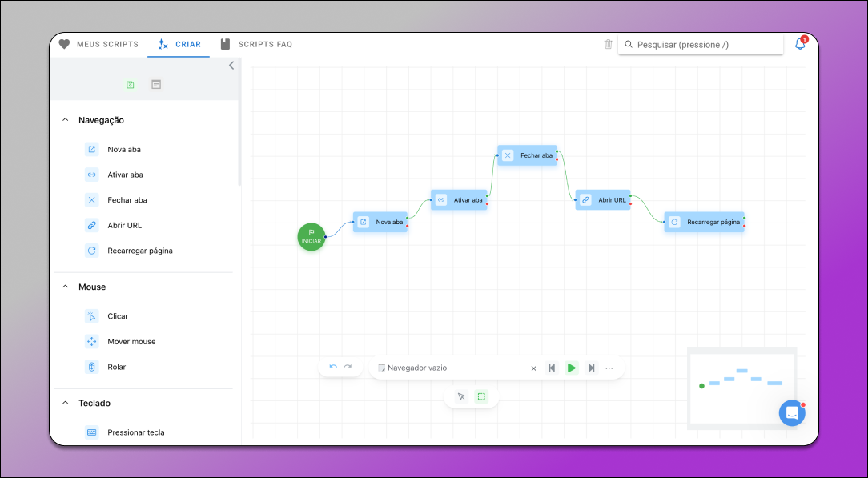
Task: Click the green Iniciar start node
Action: [x=311, y=237]
